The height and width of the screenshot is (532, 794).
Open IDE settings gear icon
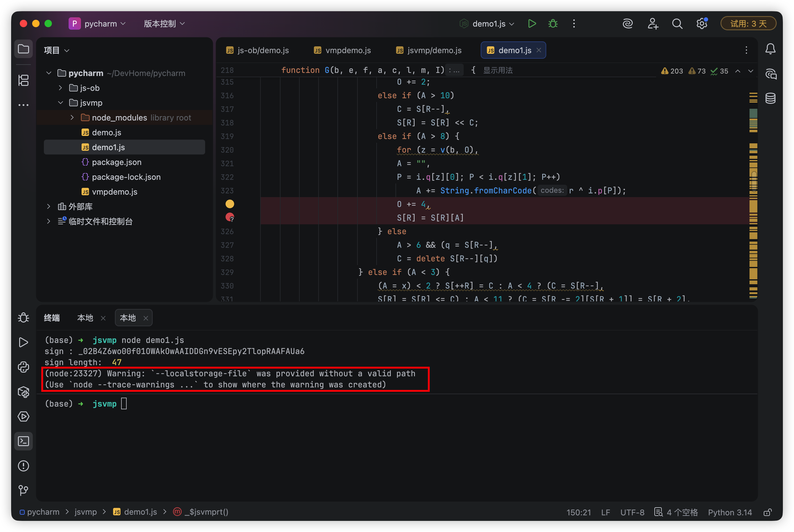click(x=701, y=23)
